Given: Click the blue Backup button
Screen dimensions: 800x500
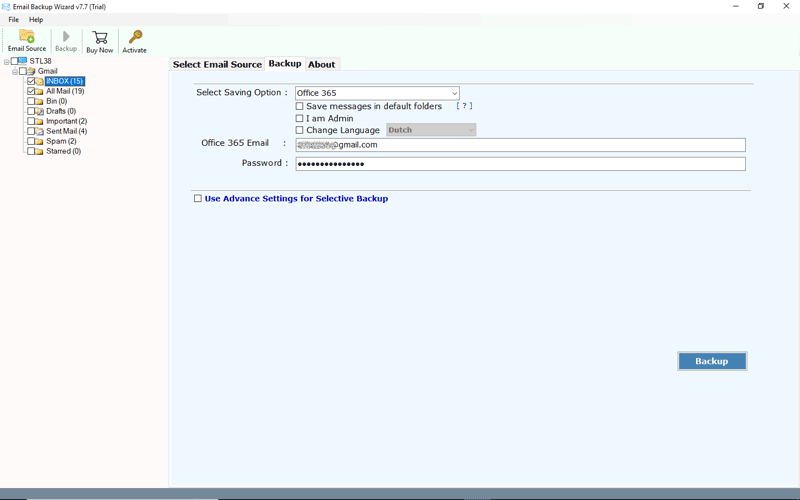Looking at the screenshot, I should [712, 361].
